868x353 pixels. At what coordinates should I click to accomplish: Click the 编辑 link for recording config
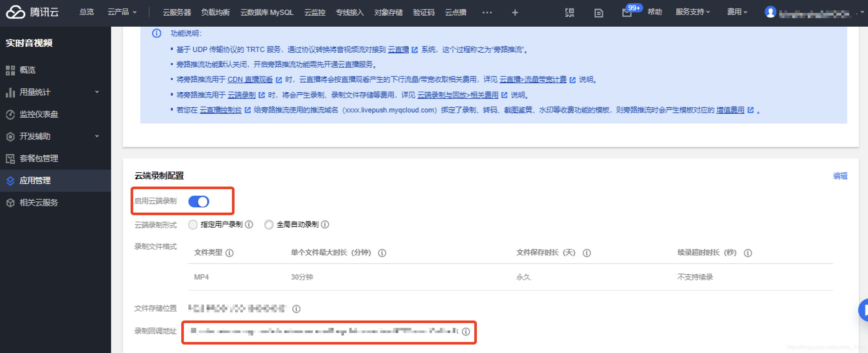tap(840, 176)
